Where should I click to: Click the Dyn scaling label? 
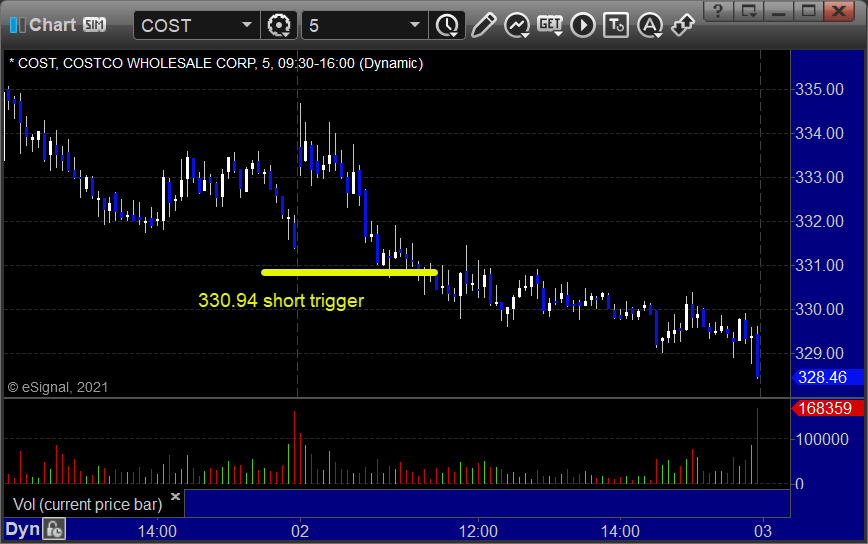(x=23, y=530)
